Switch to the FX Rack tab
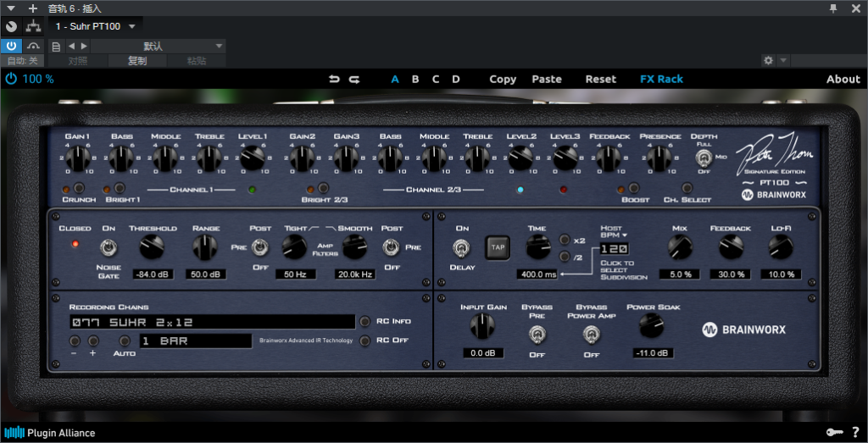This screenshot has width=868, height=443. (661, 79)
